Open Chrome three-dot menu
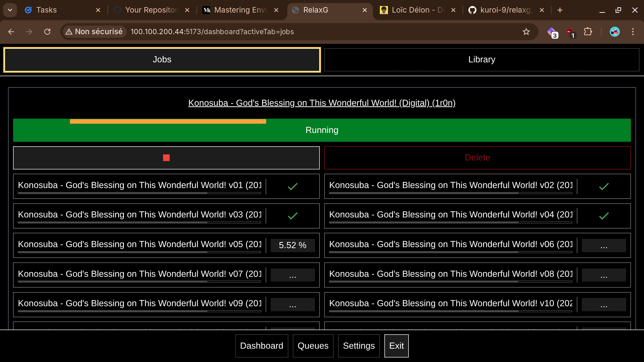 point(633,32)
